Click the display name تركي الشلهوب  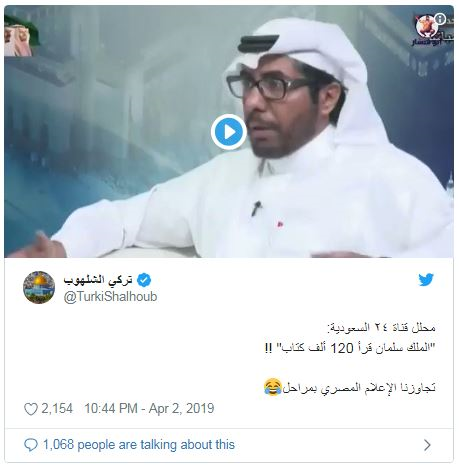[98, 280]
